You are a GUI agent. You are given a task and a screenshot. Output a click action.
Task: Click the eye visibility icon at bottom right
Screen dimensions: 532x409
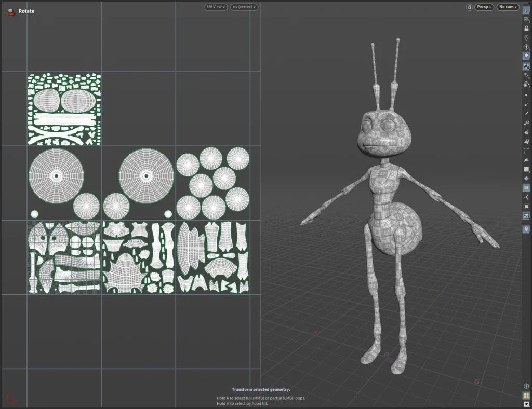point(526,404)
